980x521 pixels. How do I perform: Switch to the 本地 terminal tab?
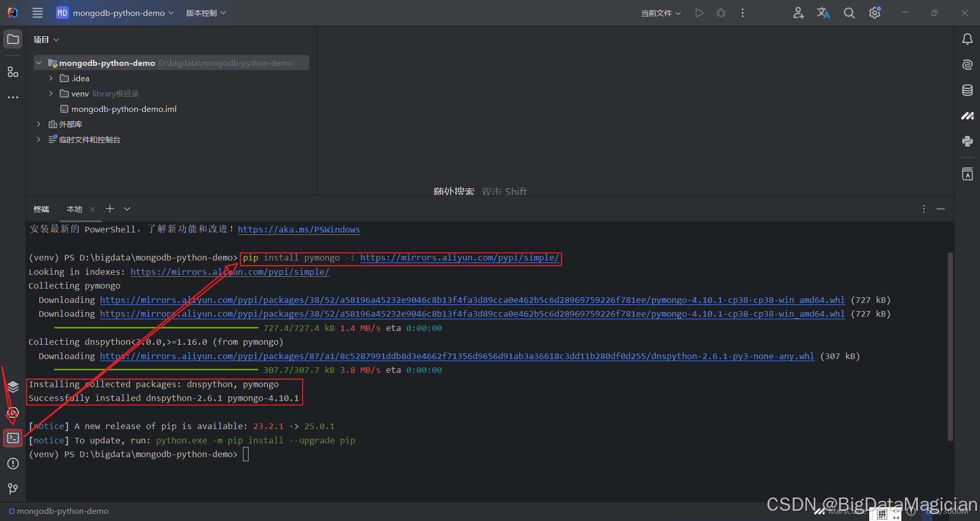(x=74, y=209)
